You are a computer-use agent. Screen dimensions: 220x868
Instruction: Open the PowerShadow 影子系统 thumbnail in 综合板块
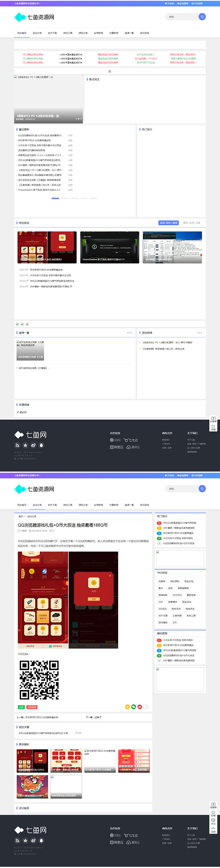(110, 247)
